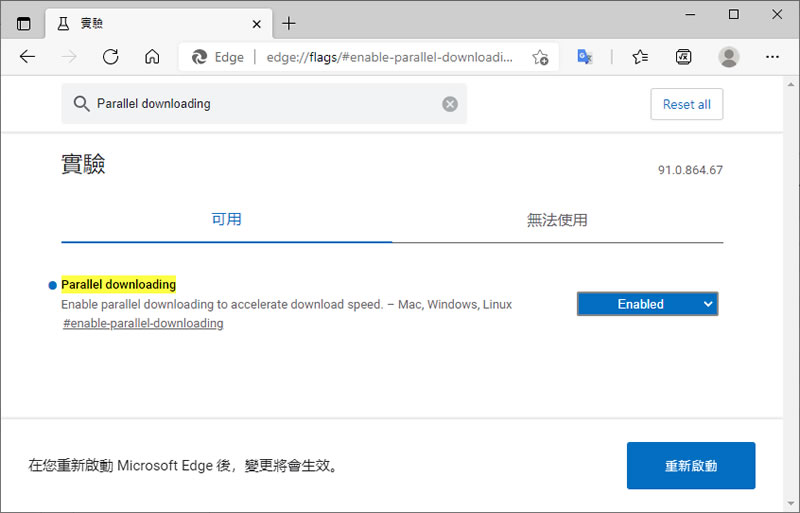Open the Settings and more menu
800x513 pixels.
click(774, 57)
